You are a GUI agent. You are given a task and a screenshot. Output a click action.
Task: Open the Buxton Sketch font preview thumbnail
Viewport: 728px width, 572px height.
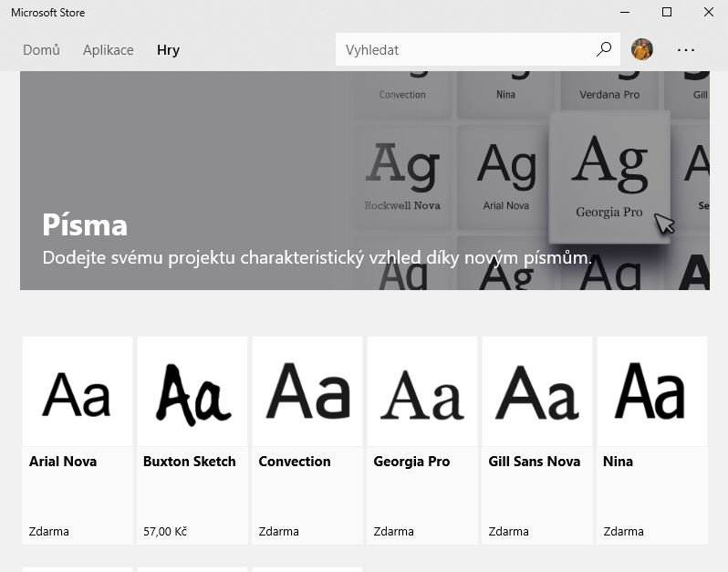(192, 391)
